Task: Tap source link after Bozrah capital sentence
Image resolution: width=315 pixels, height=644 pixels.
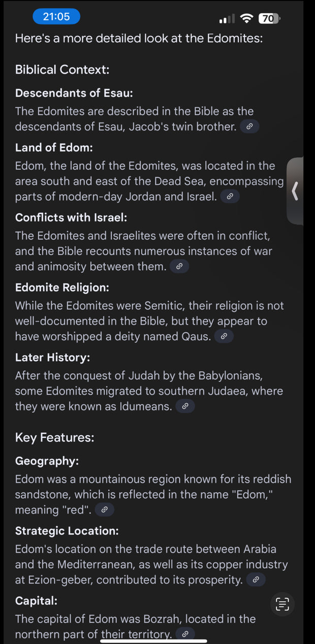Action: point(185,634)
